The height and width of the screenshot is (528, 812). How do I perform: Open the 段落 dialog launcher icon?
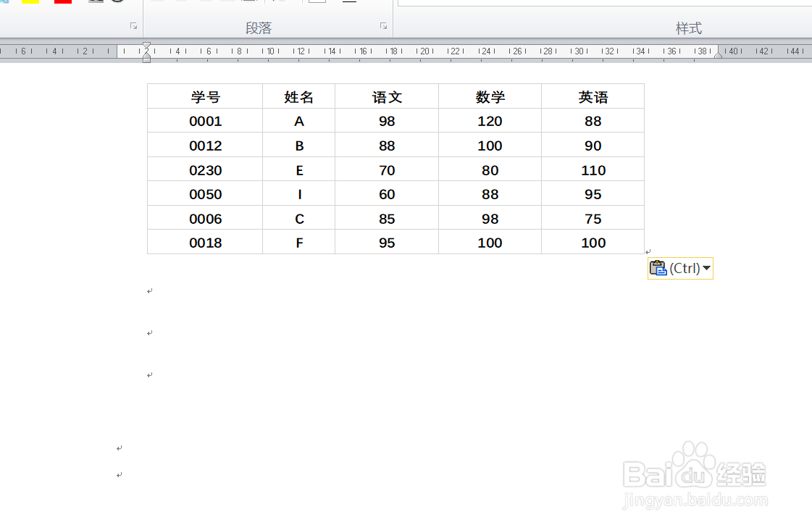(382, 25)
